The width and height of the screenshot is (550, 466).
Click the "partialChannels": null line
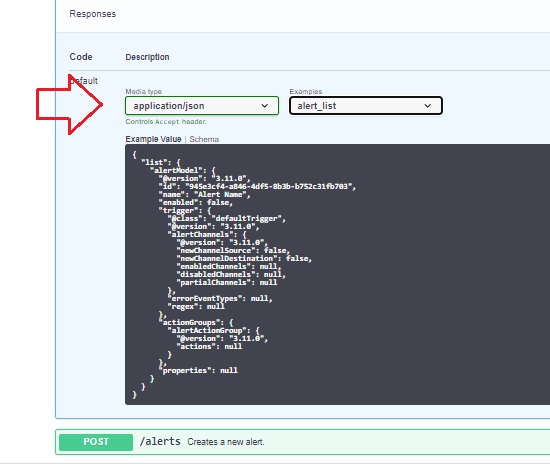[x=227, y=282]
